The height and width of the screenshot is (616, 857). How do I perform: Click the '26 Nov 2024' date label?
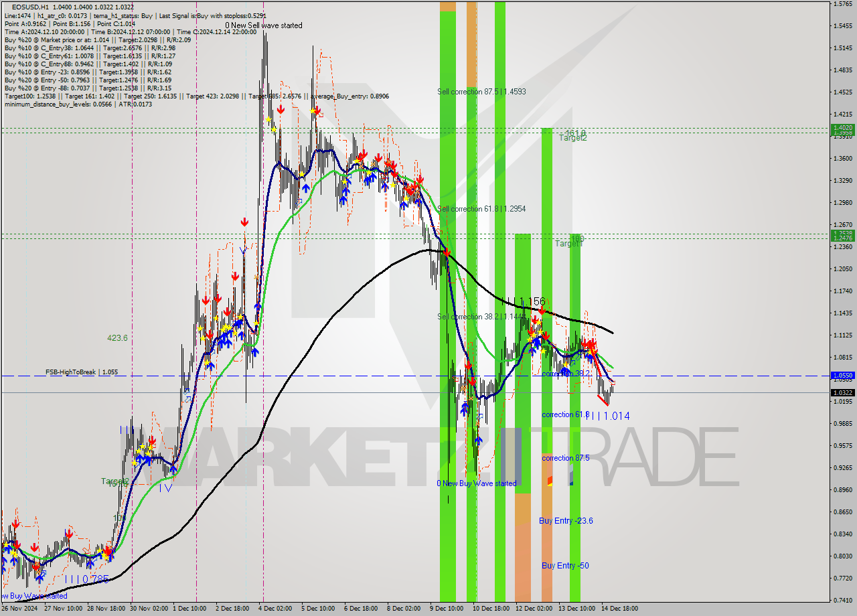coord(19,609)
